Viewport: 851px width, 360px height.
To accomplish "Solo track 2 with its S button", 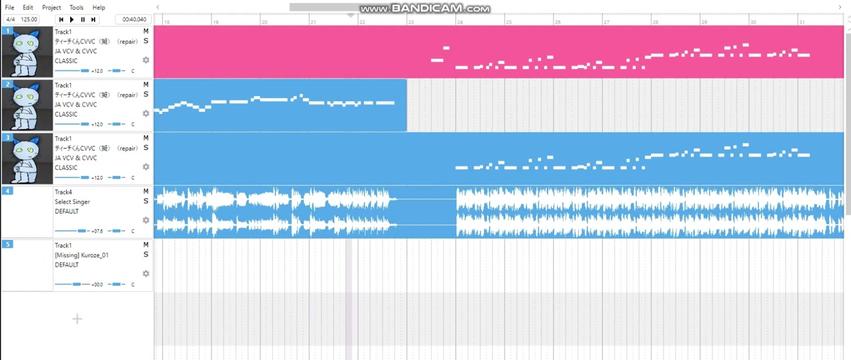I will (145, 94).
